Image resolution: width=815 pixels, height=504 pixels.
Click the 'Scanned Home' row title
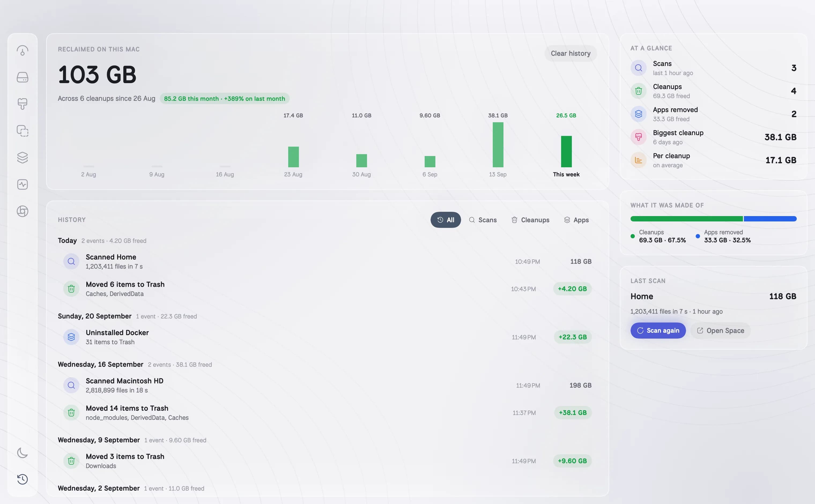point(111,257)
